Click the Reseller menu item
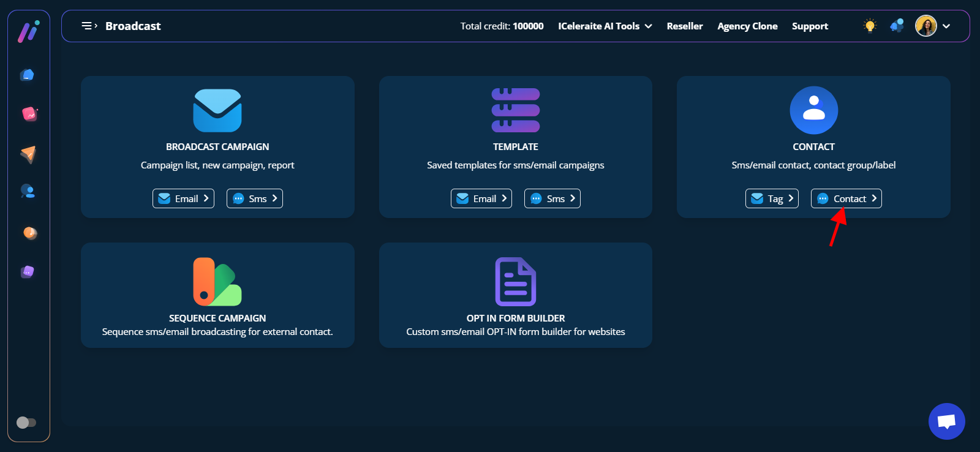Image resolution: width=980 pixels, height=452 pixels. [684, 26]
